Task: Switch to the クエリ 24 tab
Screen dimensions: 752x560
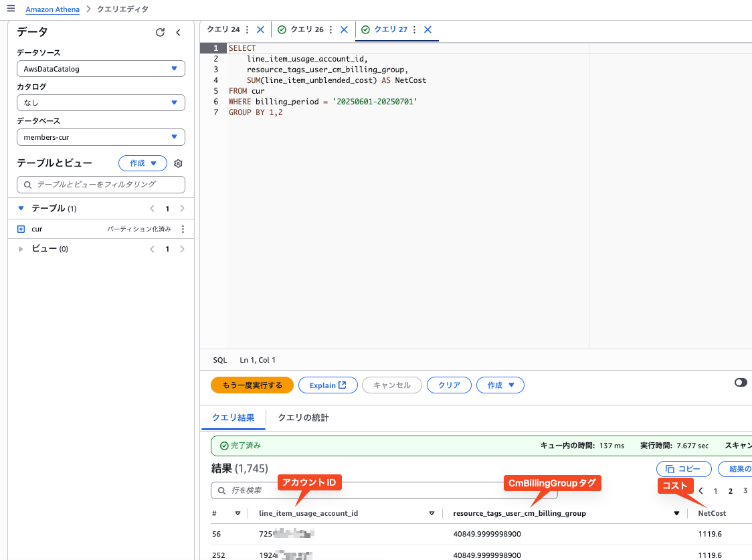Action: [x=223, y=29]
